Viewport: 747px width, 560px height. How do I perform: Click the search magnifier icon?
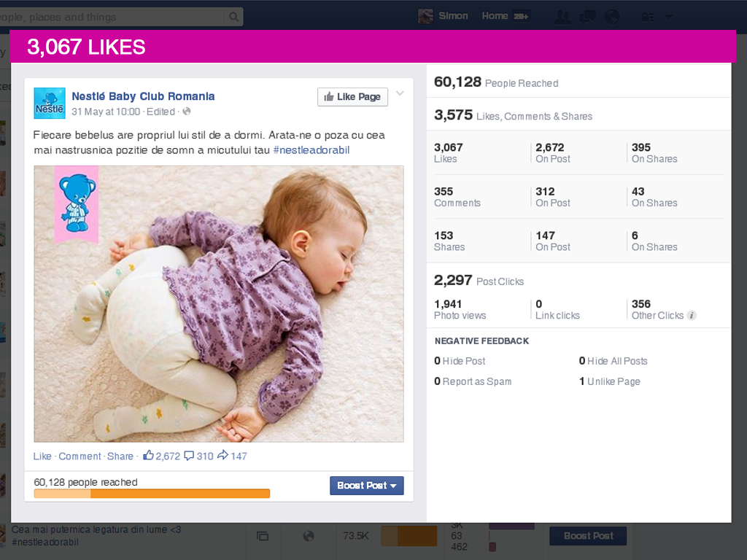(x=233, y=17)
